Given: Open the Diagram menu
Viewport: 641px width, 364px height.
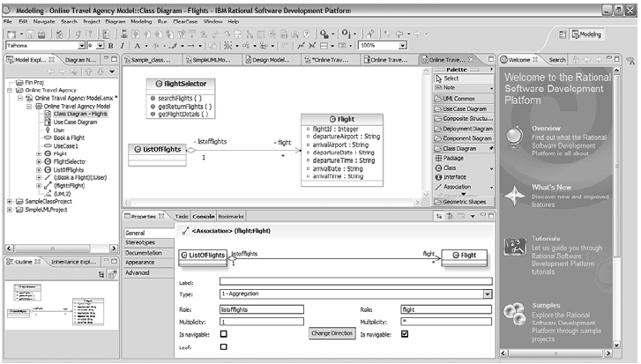Looking at the screenshot, I should [116, 22].
